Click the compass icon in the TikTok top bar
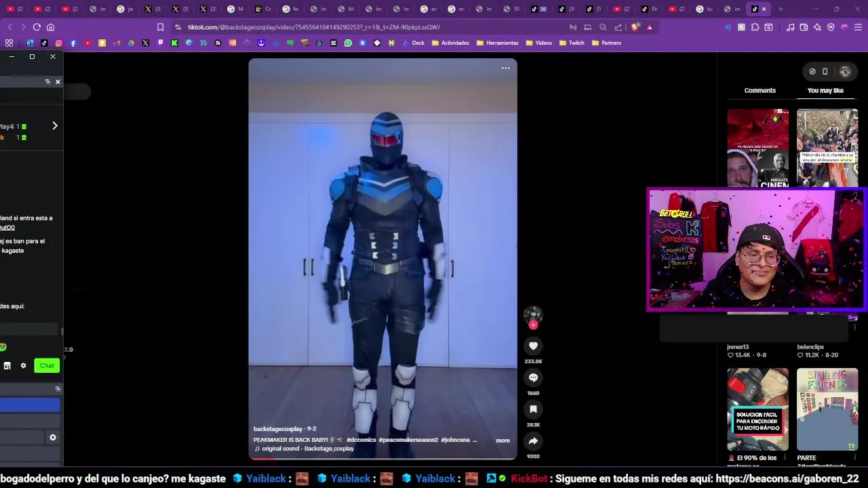This screenshot has width=868, height=488. point(812,71)
